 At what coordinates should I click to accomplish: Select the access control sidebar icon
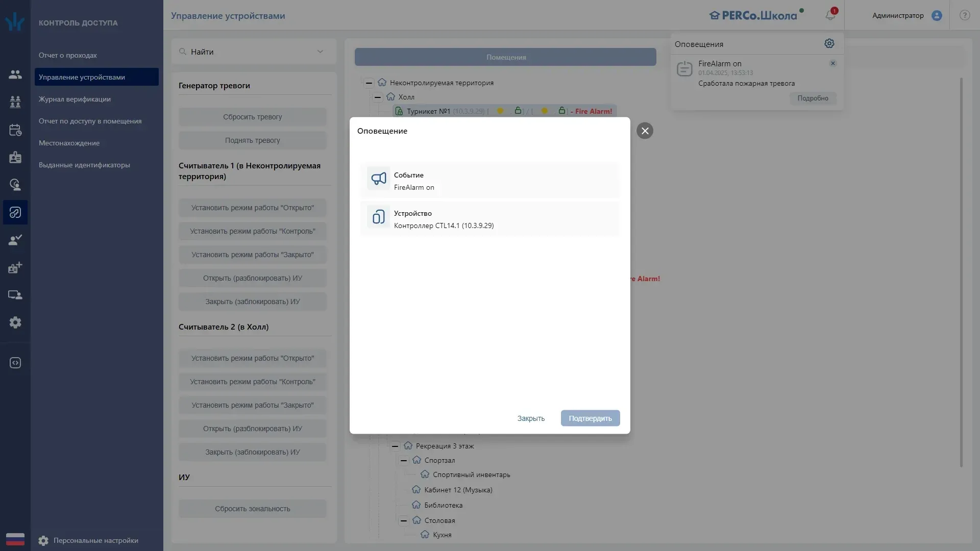tap(15, 212)
